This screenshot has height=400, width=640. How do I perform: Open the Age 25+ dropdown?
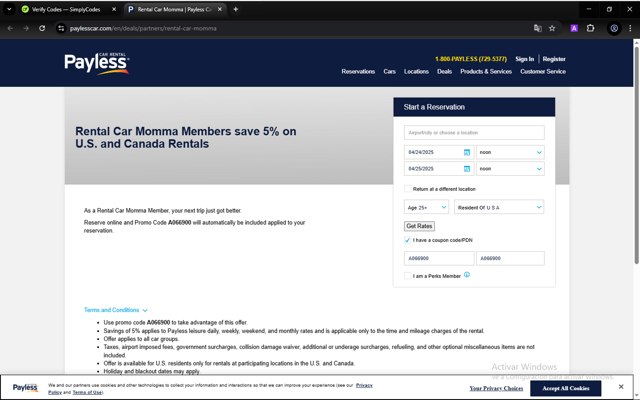coord(426,207)
